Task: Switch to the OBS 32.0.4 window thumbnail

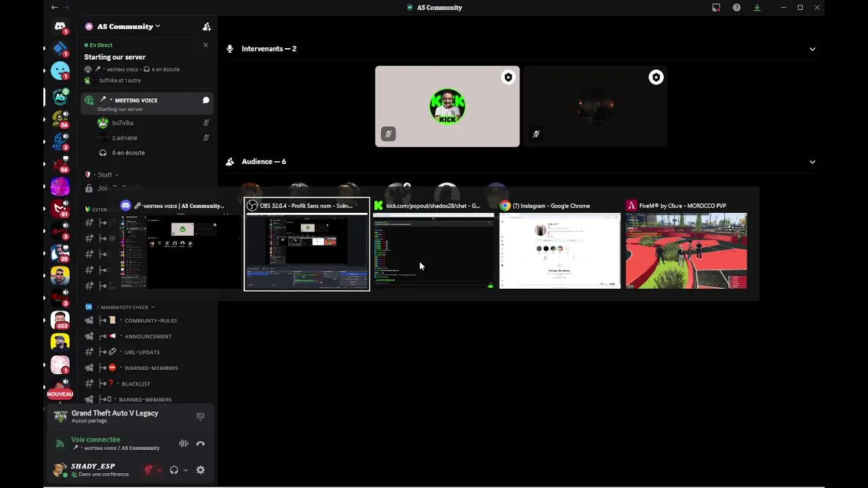Action: click(307, 244)
